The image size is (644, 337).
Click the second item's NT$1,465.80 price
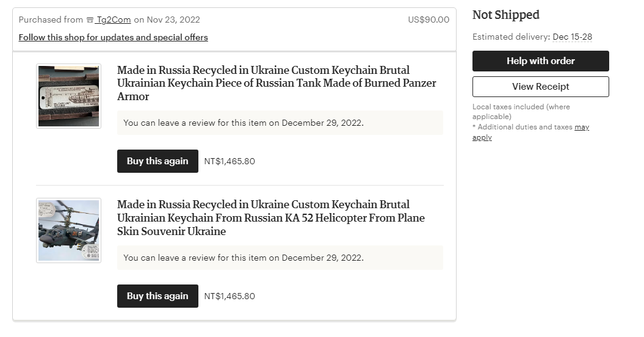coord(230,296)
